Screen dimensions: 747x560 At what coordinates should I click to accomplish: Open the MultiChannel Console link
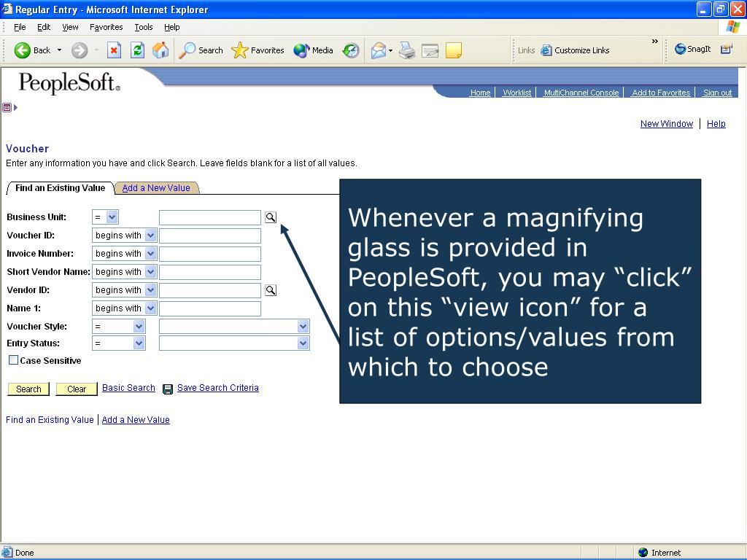pos(581,93)
